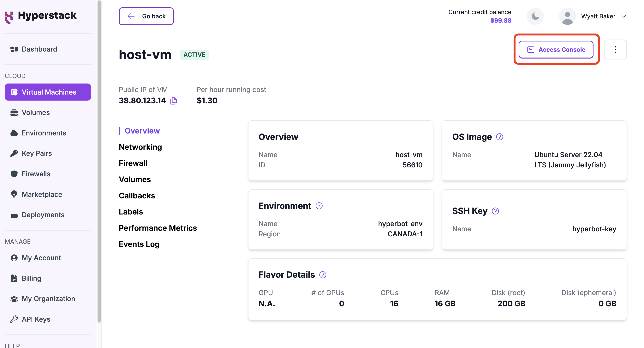Click the hyperbot-key SSH key name
Image resolution: width=644 pixels, height=348 pixels.
pos(594,229)
